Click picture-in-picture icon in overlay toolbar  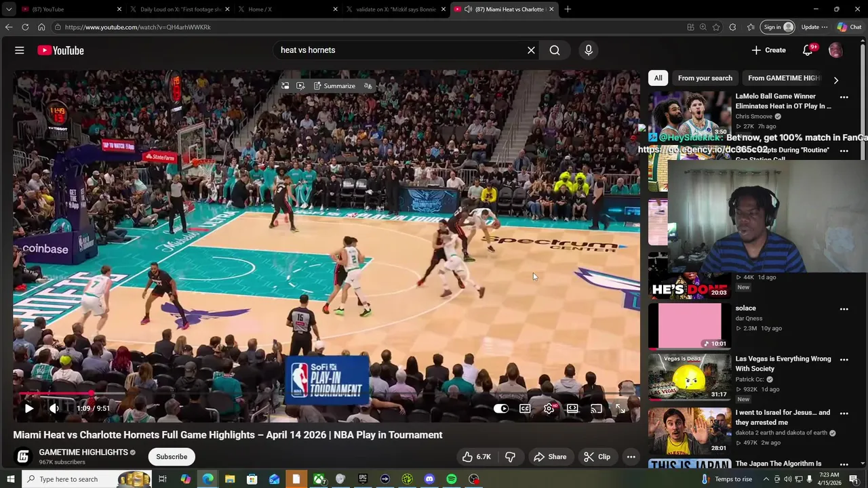click(285, 86)
